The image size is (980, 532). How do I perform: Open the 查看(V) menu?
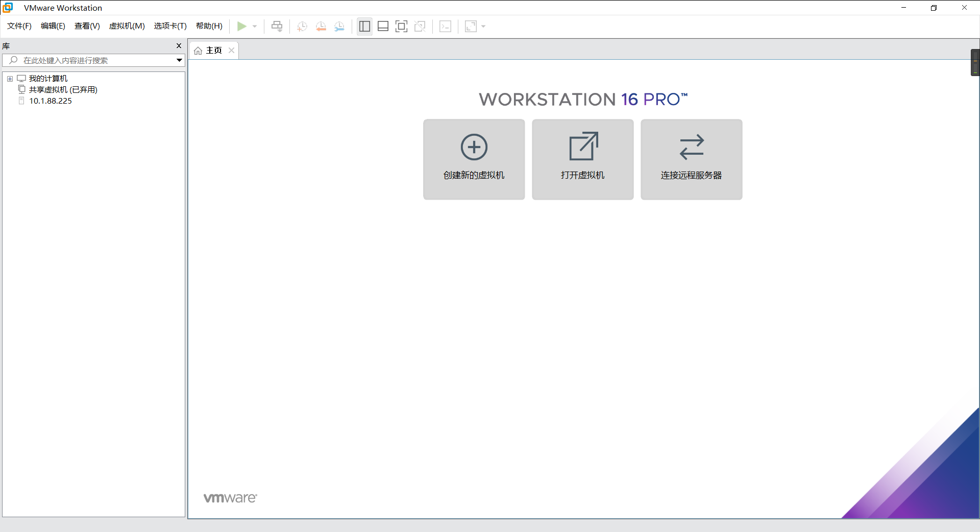coord(87,26)
